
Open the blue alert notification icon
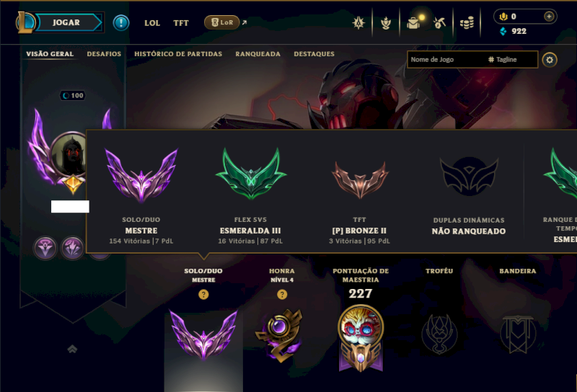121,23
